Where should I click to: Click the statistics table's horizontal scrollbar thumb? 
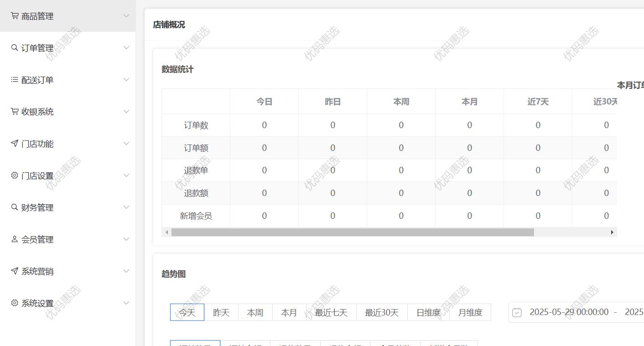[352, 232]
